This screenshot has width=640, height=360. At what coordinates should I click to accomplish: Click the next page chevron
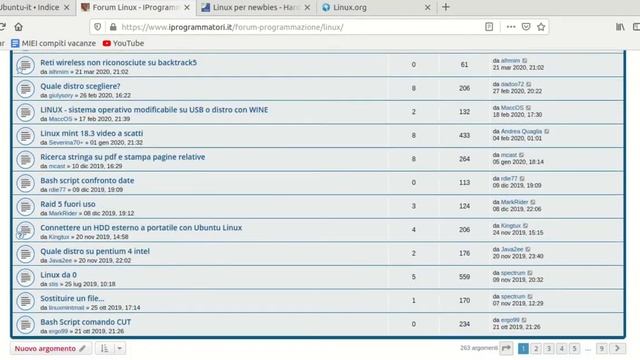tap(617, 349)
